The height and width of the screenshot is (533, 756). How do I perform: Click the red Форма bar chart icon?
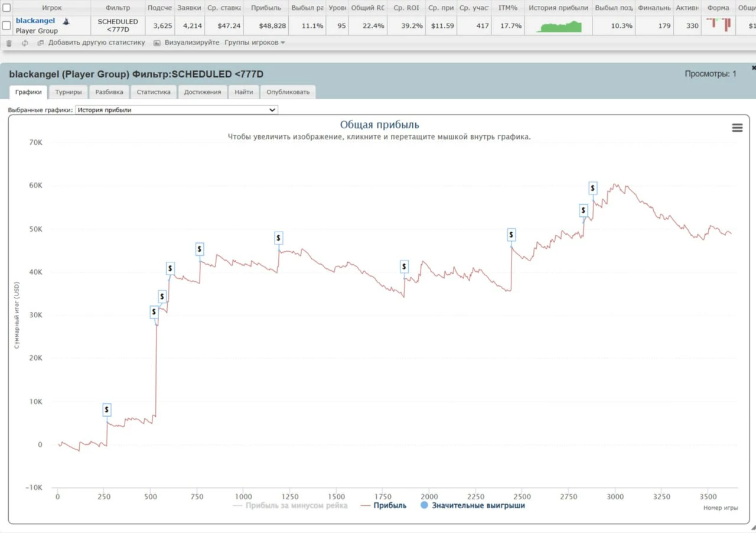719,25
